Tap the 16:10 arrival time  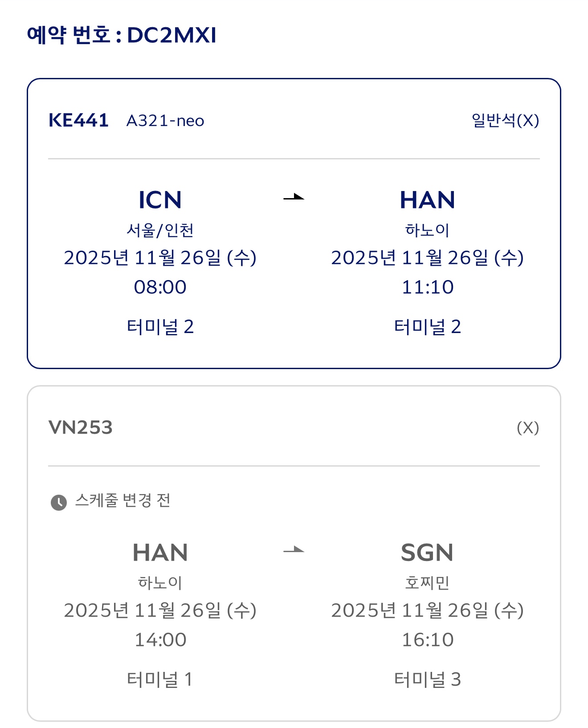(427, 640)
